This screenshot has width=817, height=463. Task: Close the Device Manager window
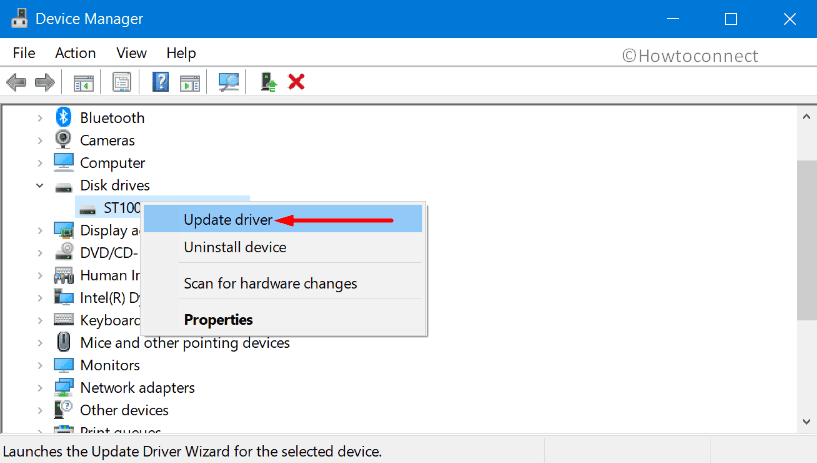789,19
